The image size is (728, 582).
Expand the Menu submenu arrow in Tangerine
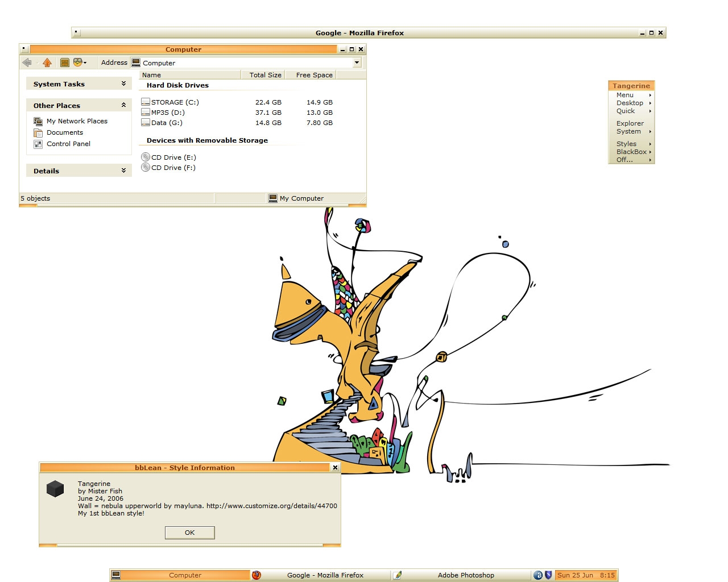(650, 95)
